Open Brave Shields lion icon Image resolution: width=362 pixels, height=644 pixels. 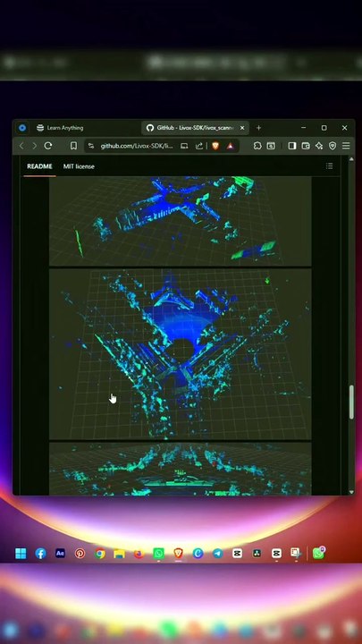[215, 146]
